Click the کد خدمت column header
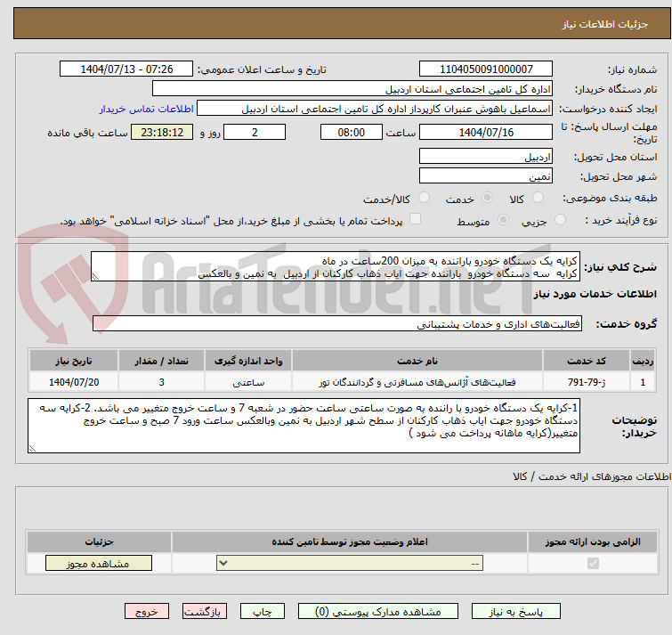This screenshot has width=672, height=635. tap(586, 361)
